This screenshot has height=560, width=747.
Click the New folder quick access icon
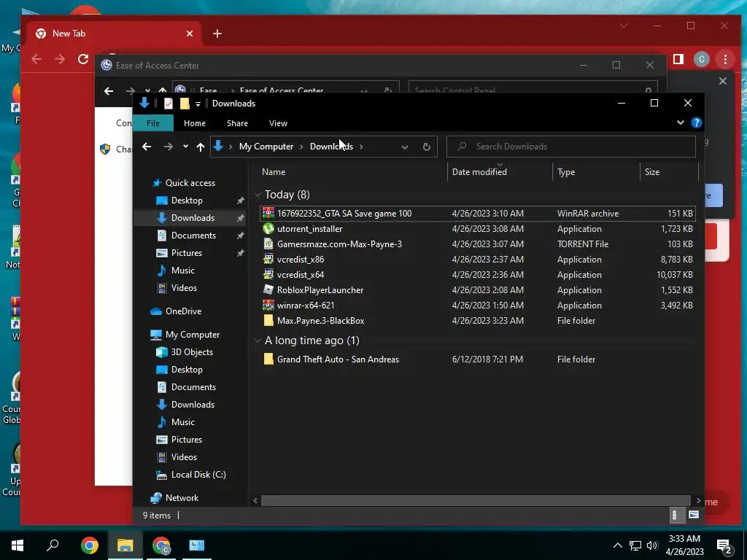point(185,104)
